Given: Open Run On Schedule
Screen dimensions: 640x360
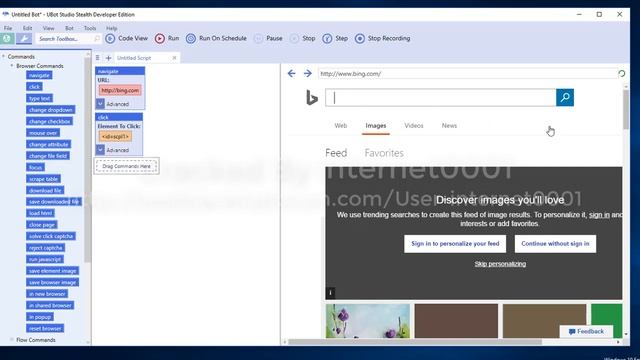Looking at the screenshot, I should [216, 38].
